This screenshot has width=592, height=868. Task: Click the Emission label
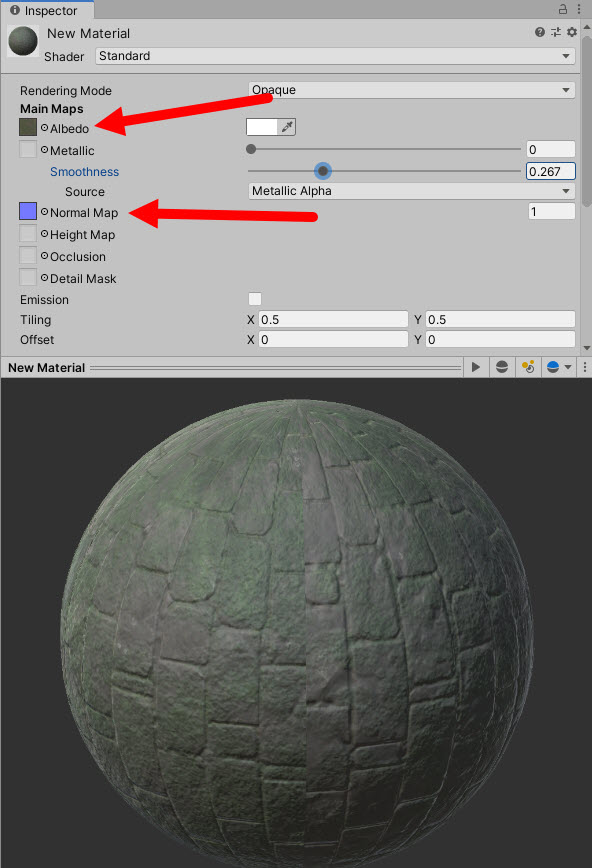(x=44, y=299)
